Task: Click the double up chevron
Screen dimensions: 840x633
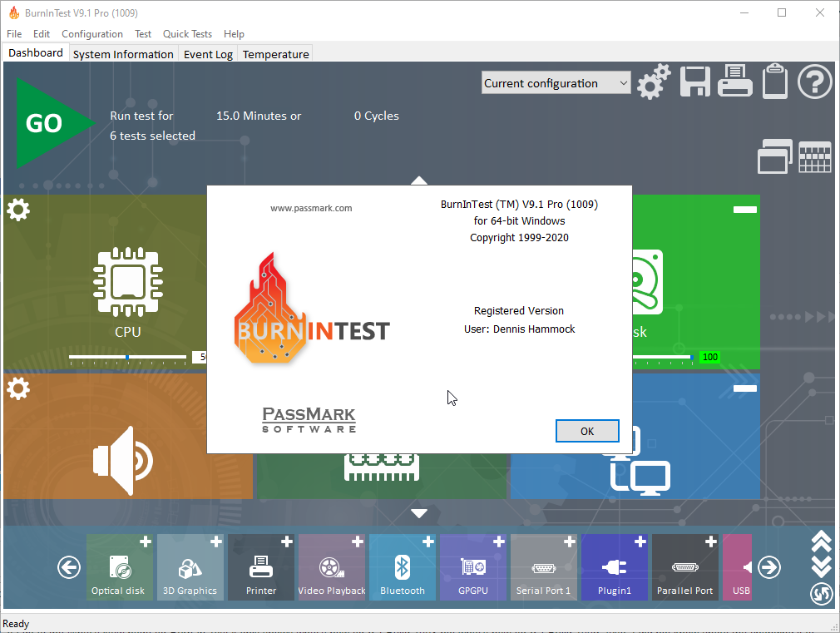Action: click(x=821, y=542)
